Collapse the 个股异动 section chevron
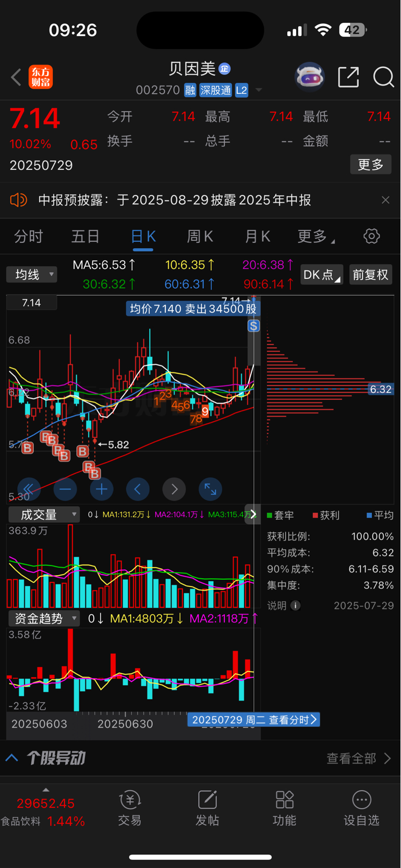This screenshot has height=868, width=401. click(12, 758)
